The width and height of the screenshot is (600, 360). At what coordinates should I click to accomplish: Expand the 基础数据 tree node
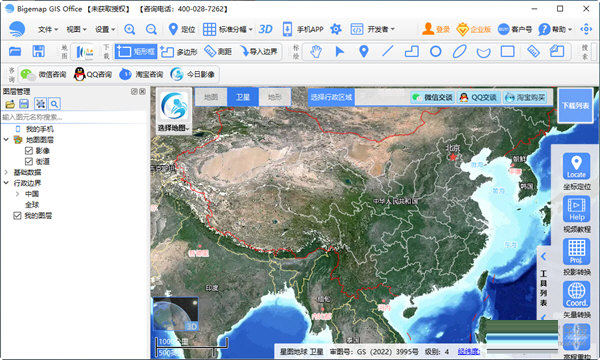(x=6, y=172)
